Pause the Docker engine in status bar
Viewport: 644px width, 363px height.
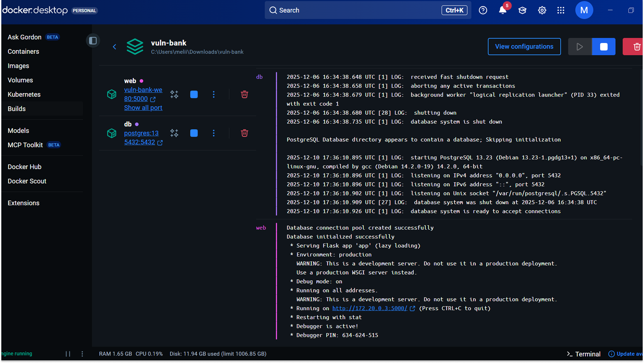click(68, 354)
